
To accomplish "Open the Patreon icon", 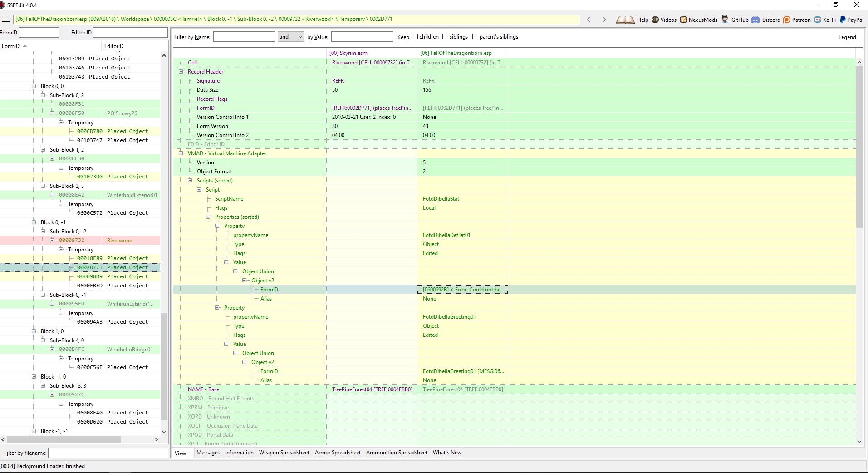I will click(787, 20).
